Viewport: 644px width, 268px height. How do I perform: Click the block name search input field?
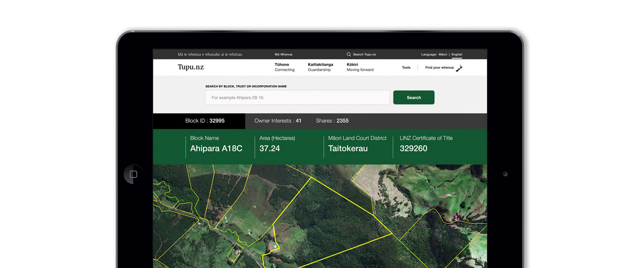[x=297, y=97]
